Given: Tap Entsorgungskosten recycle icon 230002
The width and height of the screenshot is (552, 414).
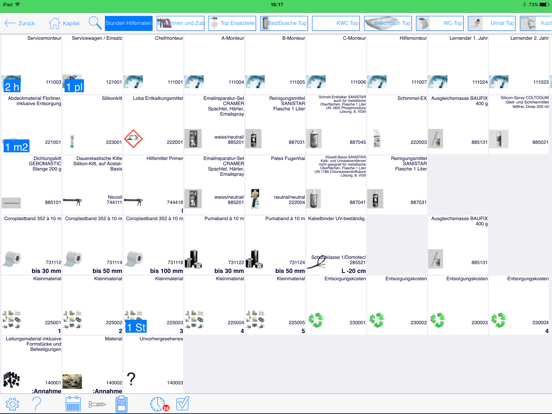Looking at the screenshot, I should (377, 320).
